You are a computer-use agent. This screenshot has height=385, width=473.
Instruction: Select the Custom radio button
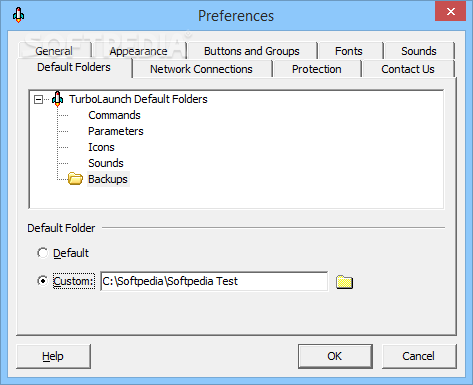(43, 281)
